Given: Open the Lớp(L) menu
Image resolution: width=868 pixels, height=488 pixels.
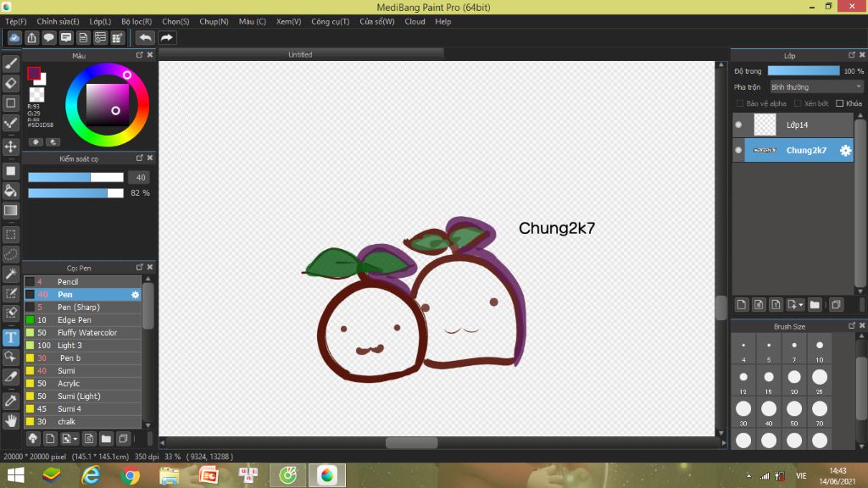Looking at the screenshot, I should click(x=100, y=21).
